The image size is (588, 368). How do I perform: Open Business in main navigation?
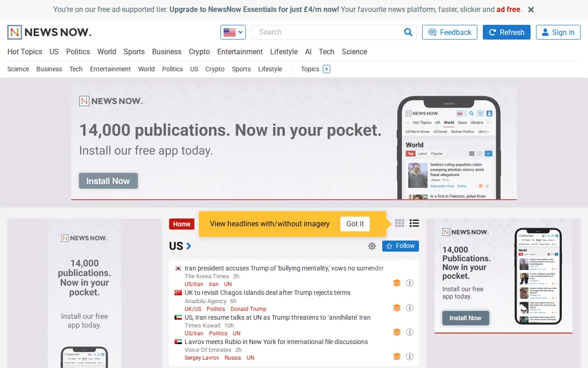(x=167, y=52)
